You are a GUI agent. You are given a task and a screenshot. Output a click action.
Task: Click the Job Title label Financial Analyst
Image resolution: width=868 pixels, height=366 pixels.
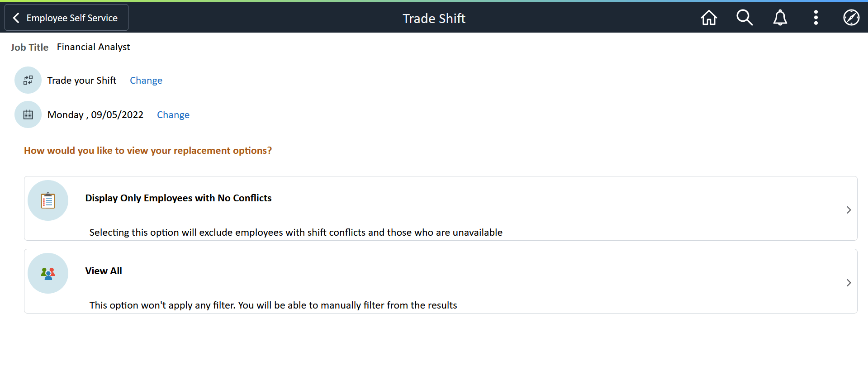pos(93,47)
